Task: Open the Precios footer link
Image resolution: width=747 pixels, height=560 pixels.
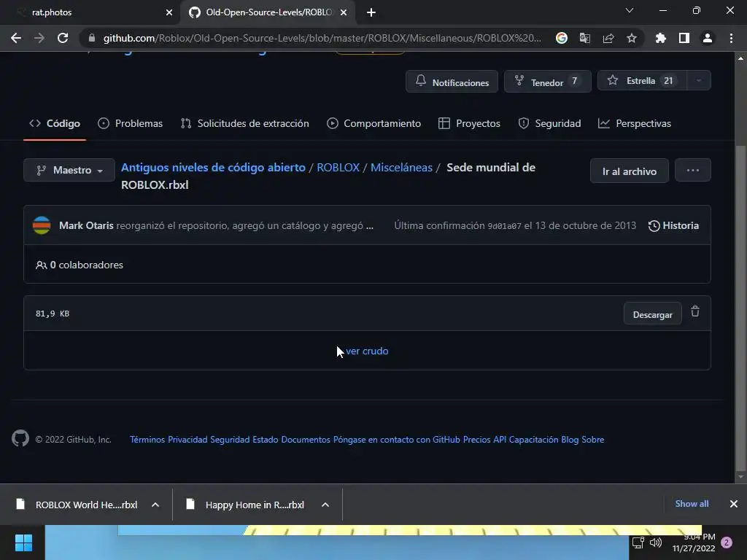Action: [476, 440]
